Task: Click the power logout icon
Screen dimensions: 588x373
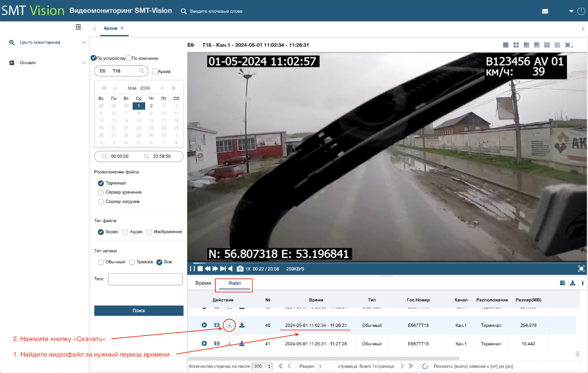Action: [581, 11]
